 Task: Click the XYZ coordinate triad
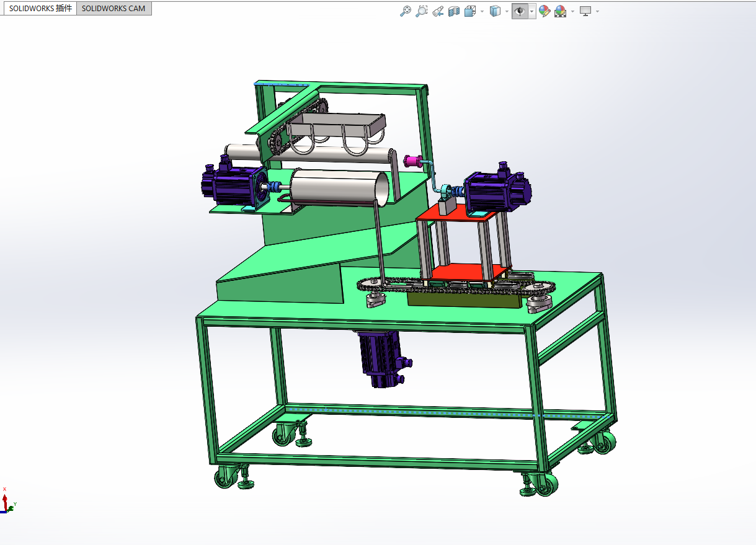(x=8, y=500)
